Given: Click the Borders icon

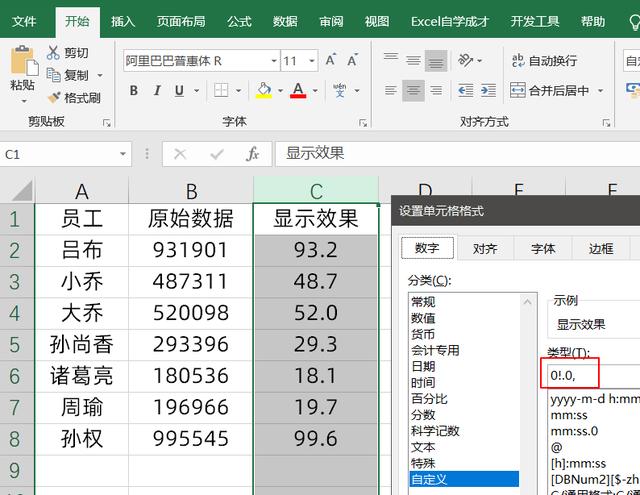Looking at the screenshot, I should [x=221, y=90].
